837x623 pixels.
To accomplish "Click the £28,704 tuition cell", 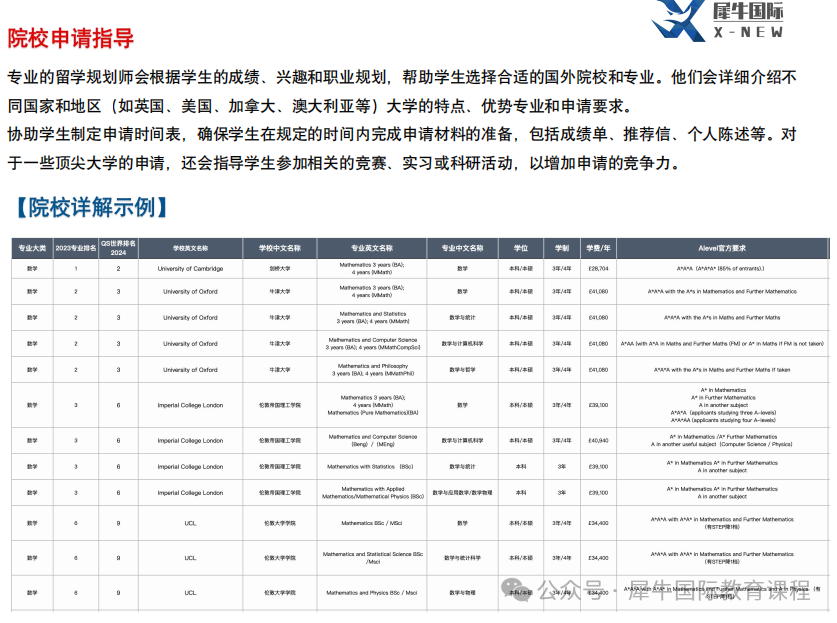I will (598, 269).
